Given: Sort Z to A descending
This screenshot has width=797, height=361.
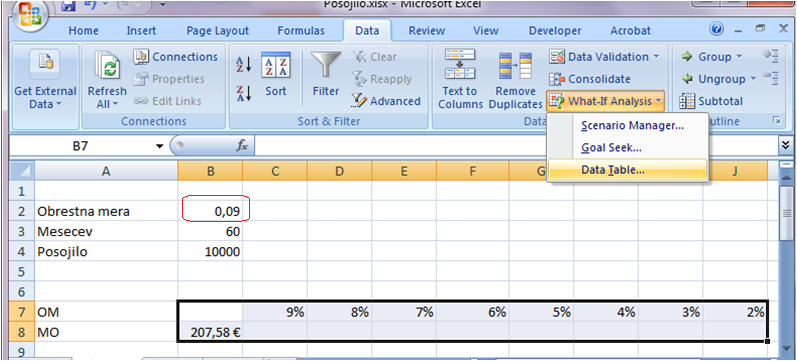Looking at the screenshot, I should pos(244,94).
